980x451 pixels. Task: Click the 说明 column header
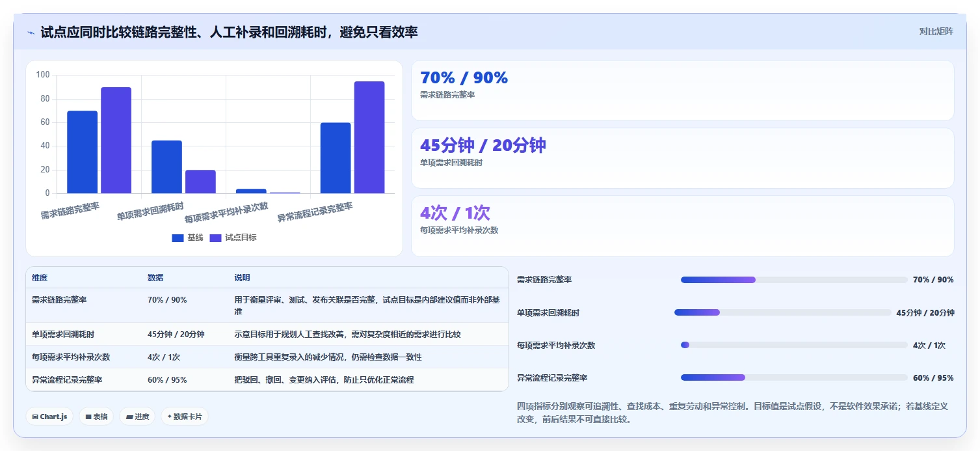click(243, 278)
